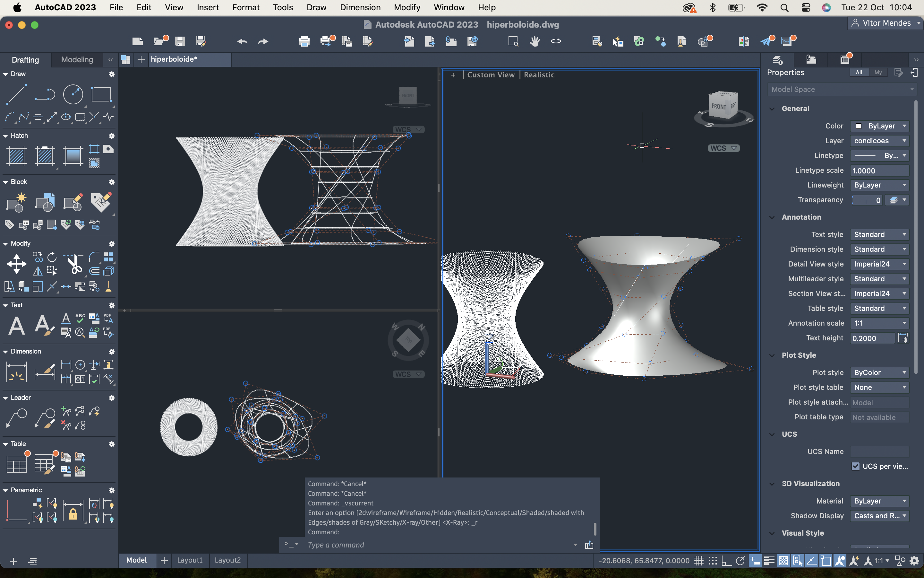The height and width of the screenshot is (578, 924).
Task: Click the Type a command input
Action: 439,545
